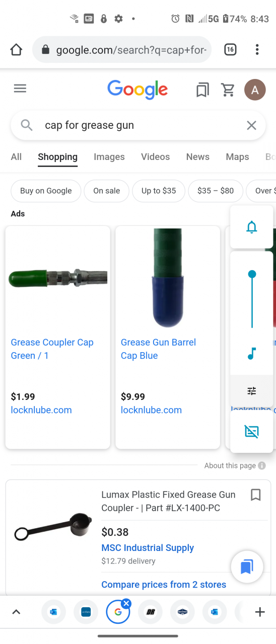Open the Google hamburger menu
This screenshot has width=276, height=644.
tap(20, 89)
